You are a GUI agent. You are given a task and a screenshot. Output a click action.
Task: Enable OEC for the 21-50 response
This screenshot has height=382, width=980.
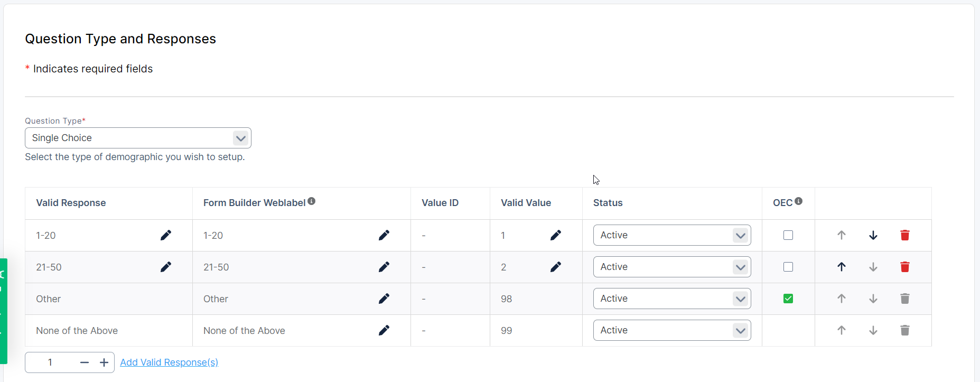point(788,267)
